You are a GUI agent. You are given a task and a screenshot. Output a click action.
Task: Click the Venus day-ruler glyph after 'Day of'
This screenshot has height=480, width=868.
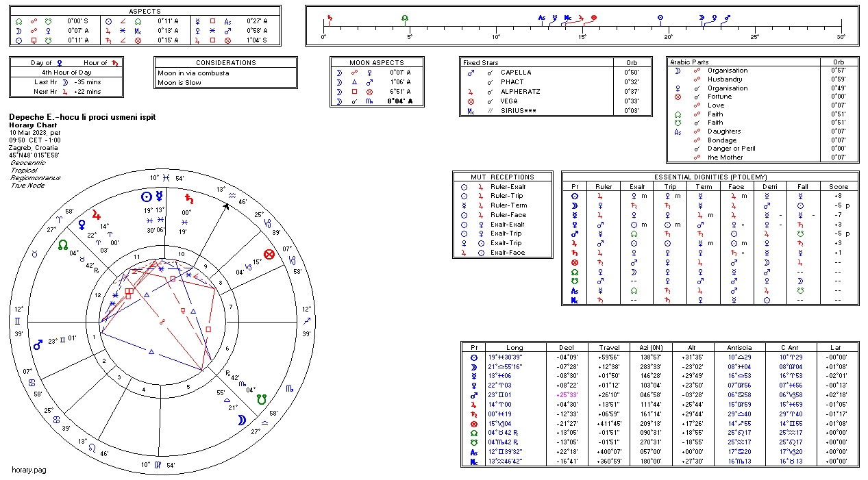pyautogui.click(x=60, y=63)
